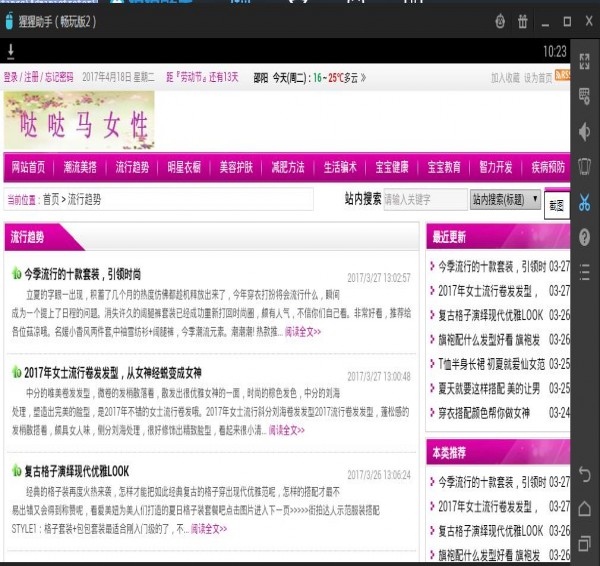Click the orange RSS icon
The image size is (600, 566).
pyautogui.click(x=562, y=74)
